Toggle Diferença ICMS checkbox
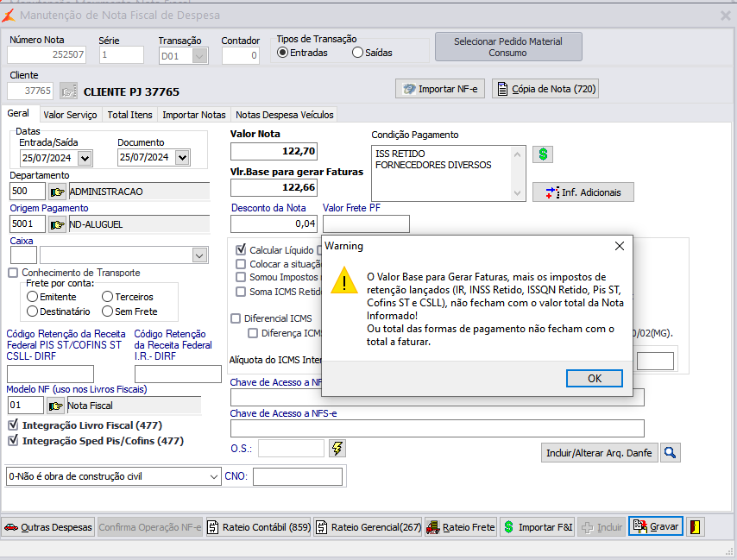 (253, 333)
